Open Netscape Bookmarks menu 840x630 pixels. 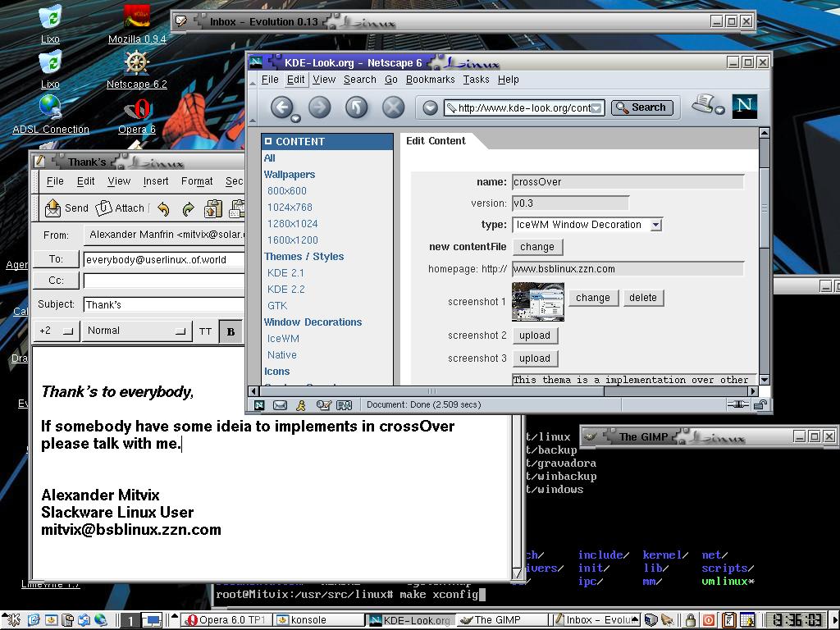coord(430,80)
